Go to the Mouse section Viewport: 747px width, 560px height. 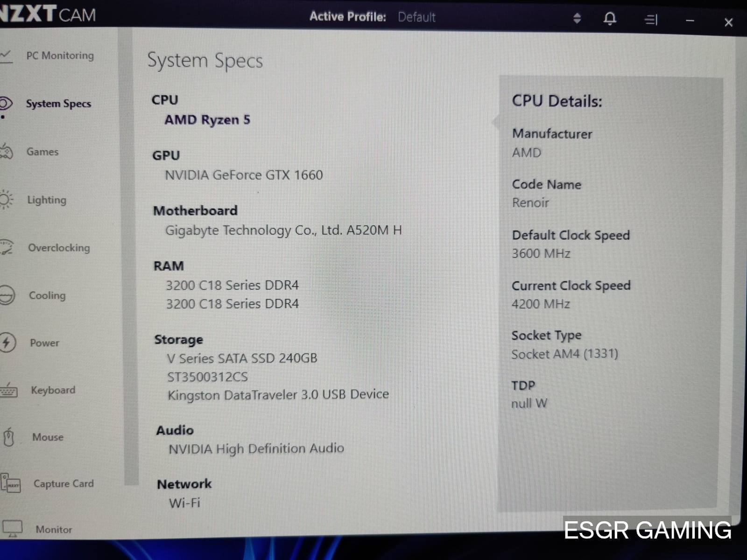click(48, 437)
